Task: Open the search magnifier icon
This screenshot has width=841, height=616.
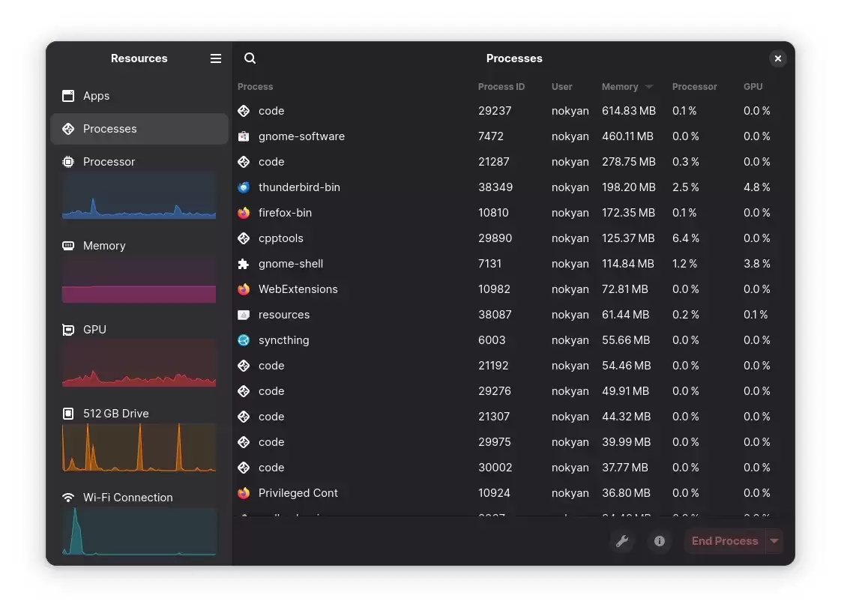Action: click(x=250, y=58)
